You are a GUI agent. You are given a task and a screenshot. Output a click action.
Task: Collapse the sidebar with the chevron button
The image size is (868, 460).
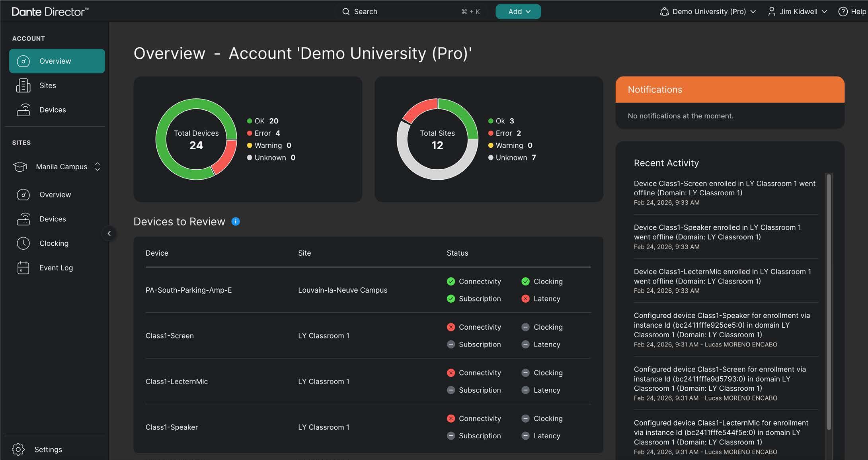[x=109, y=233]
